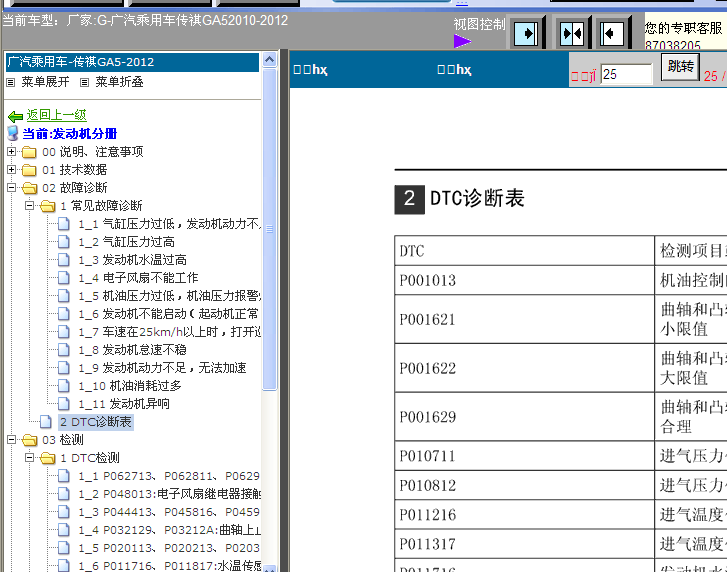Click DTC table cell P001013
This screenshot has height=572, width=727.
524,280
